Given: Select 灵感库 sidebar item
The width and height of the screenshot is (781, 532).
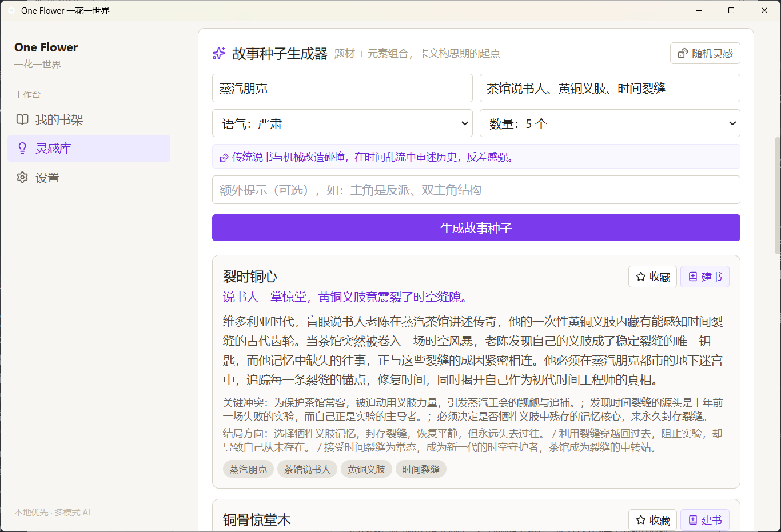Looking at the screenshot, I should 89,149.
